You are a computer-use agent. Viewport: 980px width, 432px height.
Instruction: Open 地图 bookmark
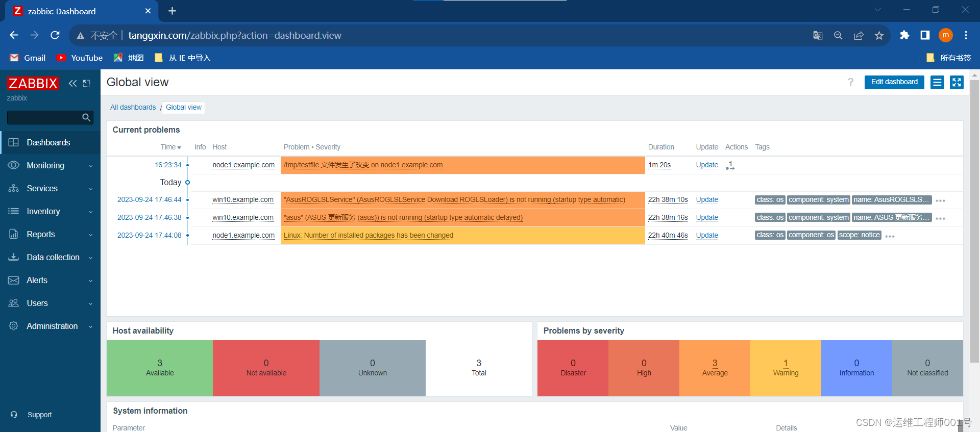coord(129,58)
